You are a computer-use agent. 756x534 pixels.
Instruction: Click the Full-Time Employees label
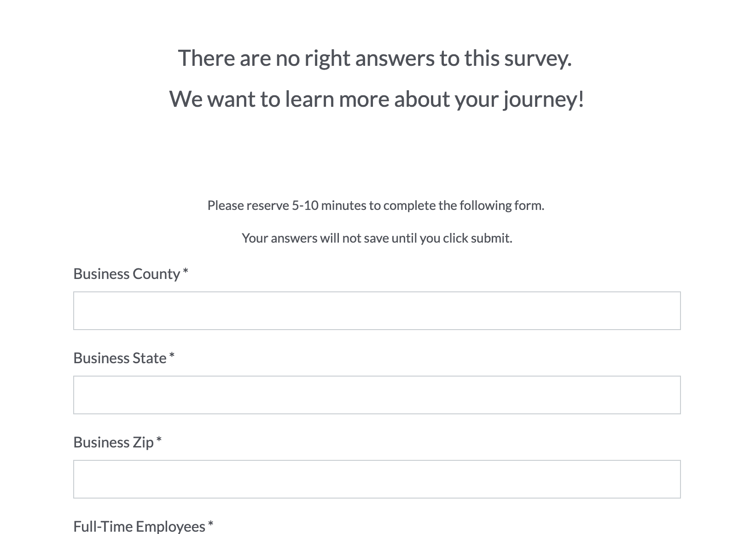[x=139, y=526]
